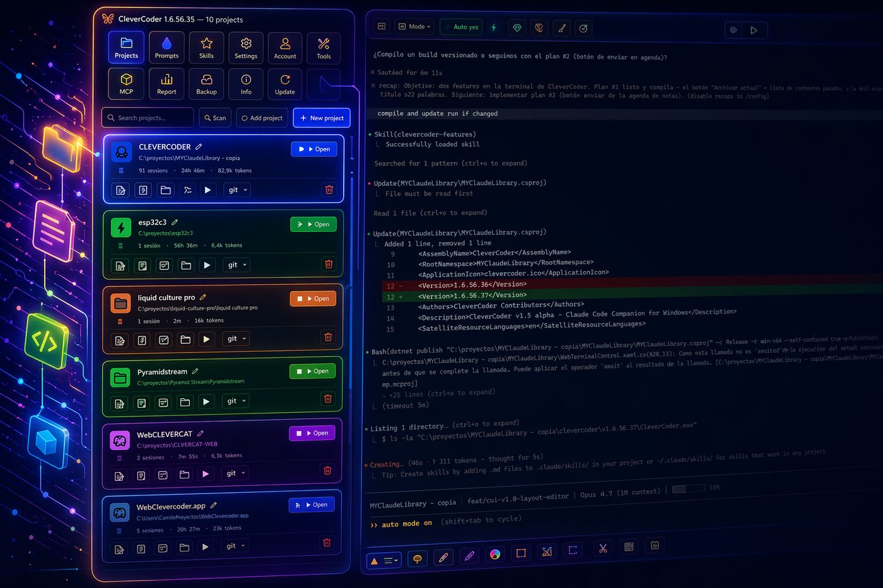Expand the git dropdown in liquid culture pro card

coord(237,339)
